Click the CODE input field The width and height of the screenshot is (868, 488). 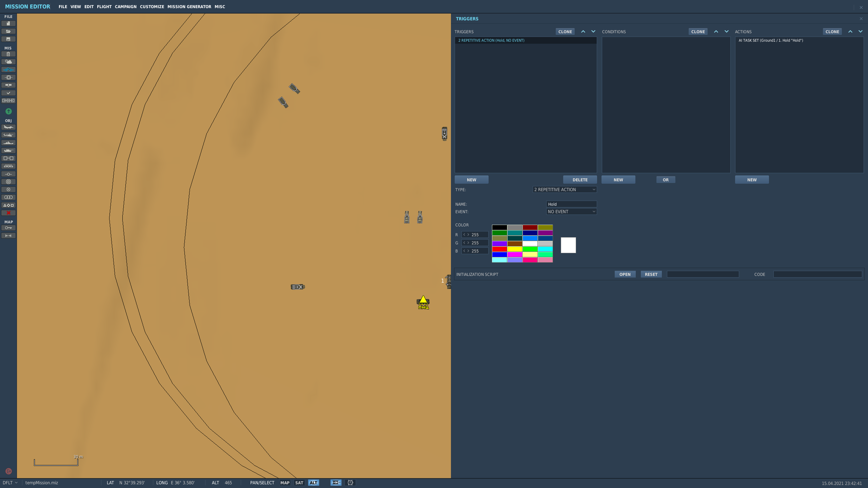click(x=817, y=274)
